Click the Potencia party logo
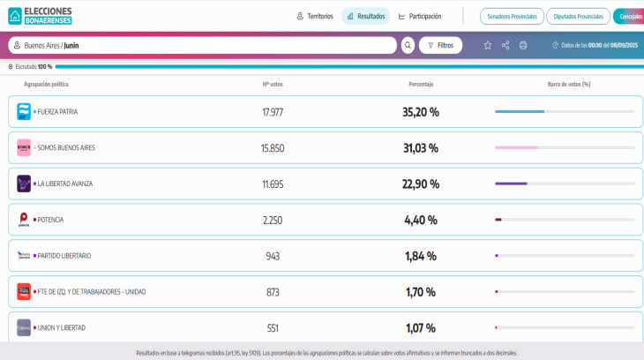Viewport: 644px width, 360px height. (24, 220)
